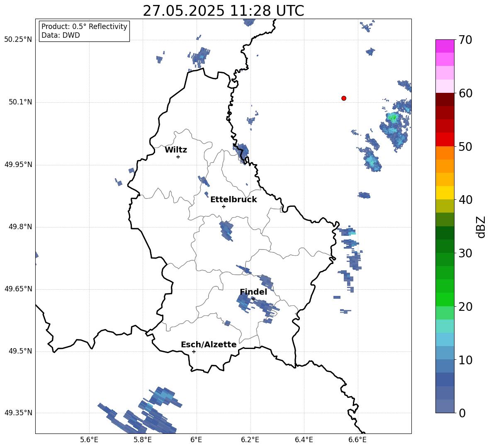Click the 5.8°E longitude label

click(143, 440)
